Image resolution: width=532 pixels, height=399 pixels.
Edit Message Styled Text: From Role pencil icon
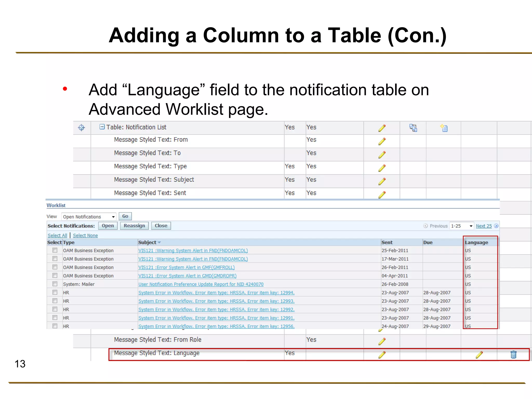pyautogui.click(x=382, y=341)
